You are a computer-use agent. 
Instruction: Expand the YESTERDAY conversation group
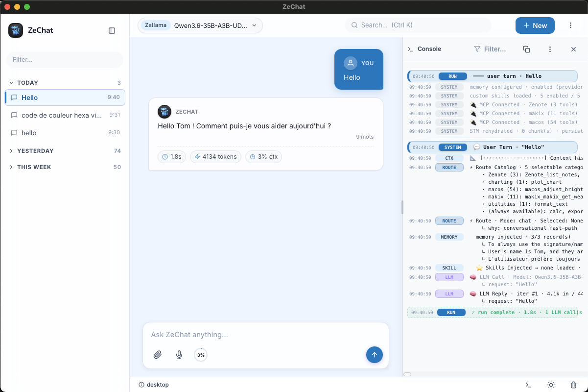point(65,151)
